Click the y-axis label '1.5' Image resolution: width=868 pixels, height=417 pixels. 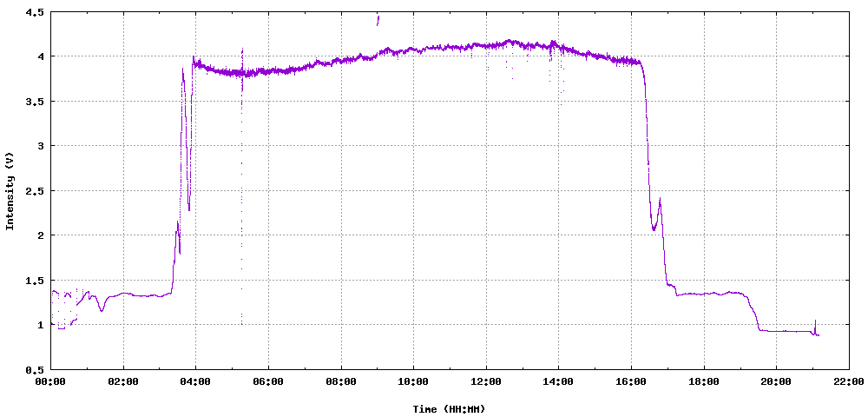[35, 281]
